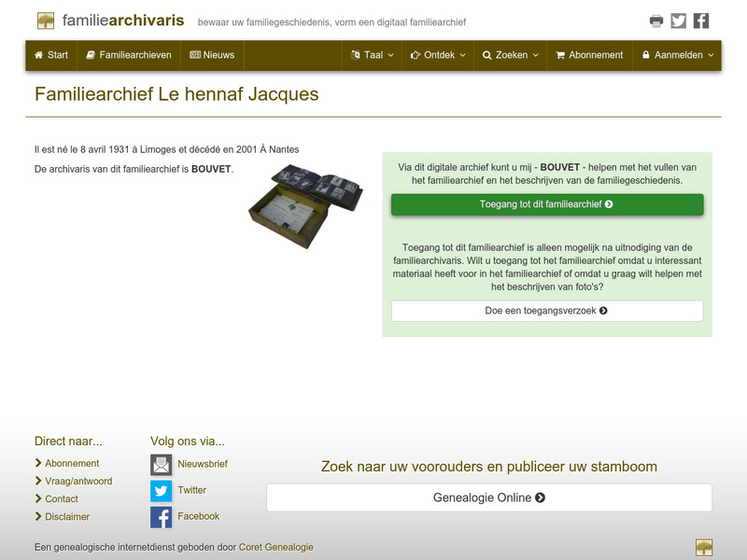Click the cart icon next to Abonnement
747x560 pixels.
click(559, 55)
